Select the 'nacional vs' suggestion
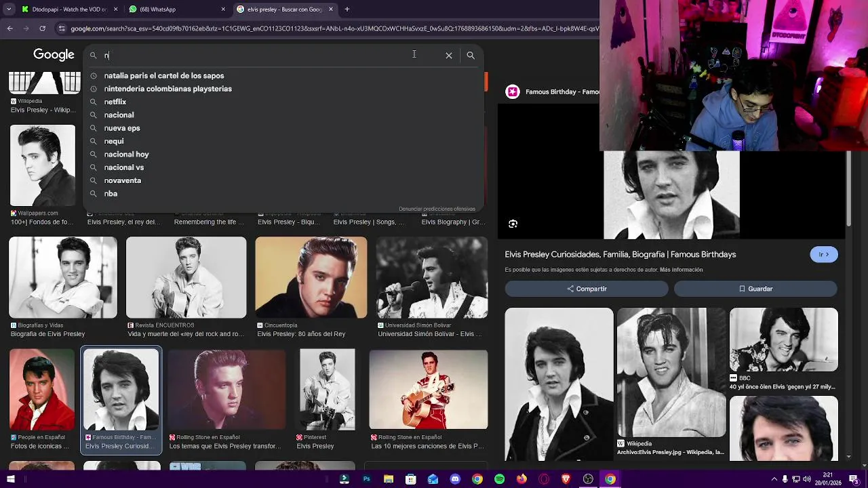 click(124, 167)
